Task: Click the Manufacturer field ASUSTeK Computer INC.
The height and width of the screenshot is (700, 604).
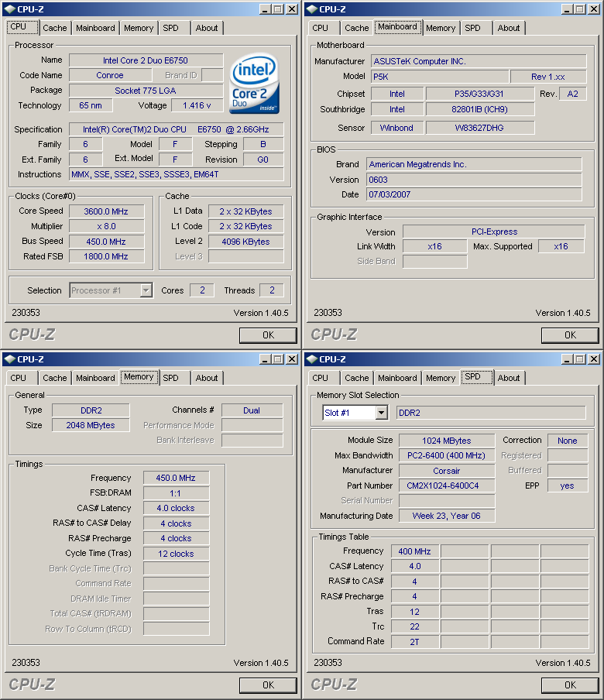Action: pyautogui.click(x=479, y=61)
